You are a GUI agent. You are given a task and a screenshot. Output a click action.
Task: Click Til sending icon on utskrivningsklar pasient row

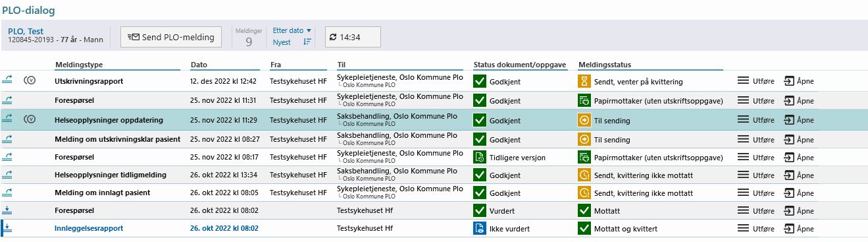[584, 140]
